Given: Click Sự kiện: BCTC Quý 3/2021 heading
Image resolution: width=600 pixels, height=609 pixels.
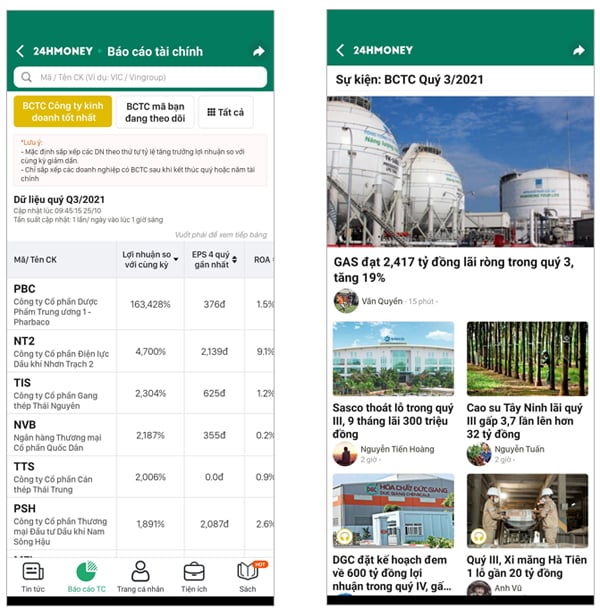Looking at the screenshot, I should pos(409,80).
